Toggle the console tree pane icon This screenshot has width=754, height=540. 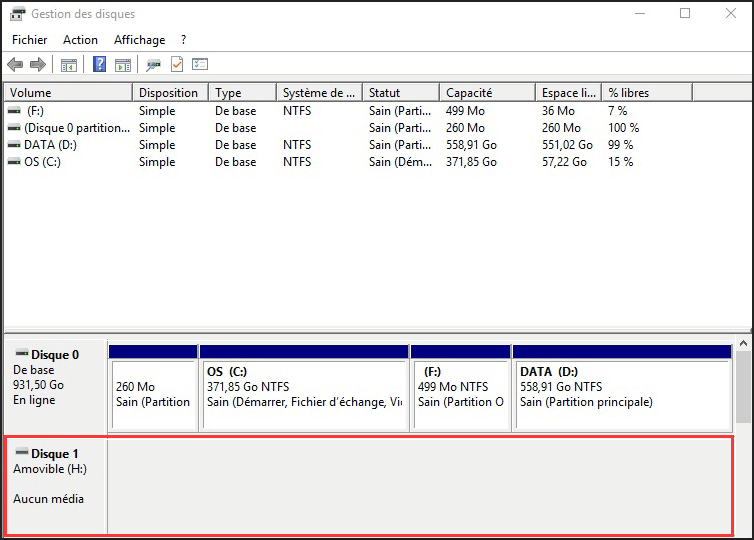[69, 65]
